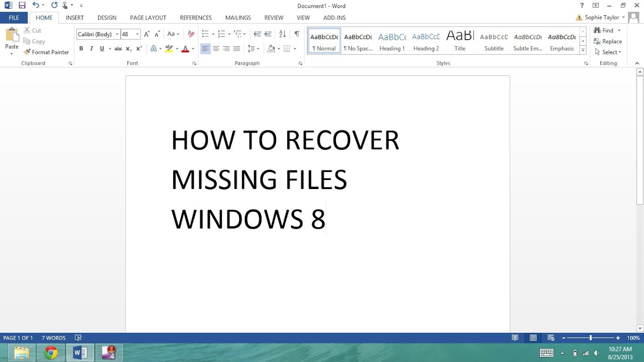Screen dimensions: 644x362
Task: Toggle subscript formatting
Action: 129,49
